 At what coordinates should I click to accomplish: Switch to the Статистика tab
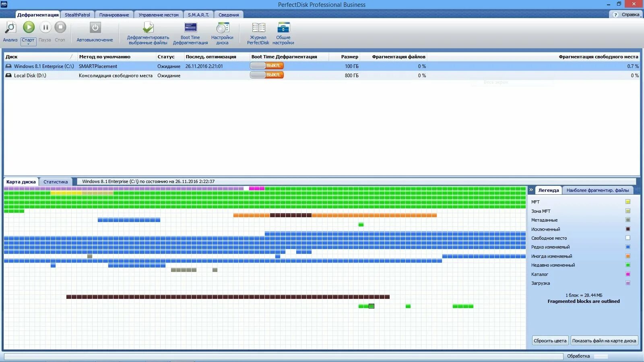(56, 182)
